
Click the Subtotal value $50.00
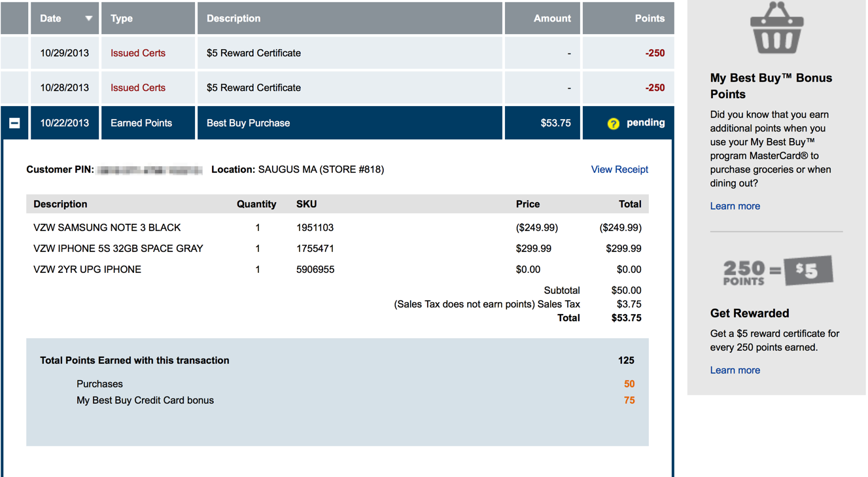[626, 291]
